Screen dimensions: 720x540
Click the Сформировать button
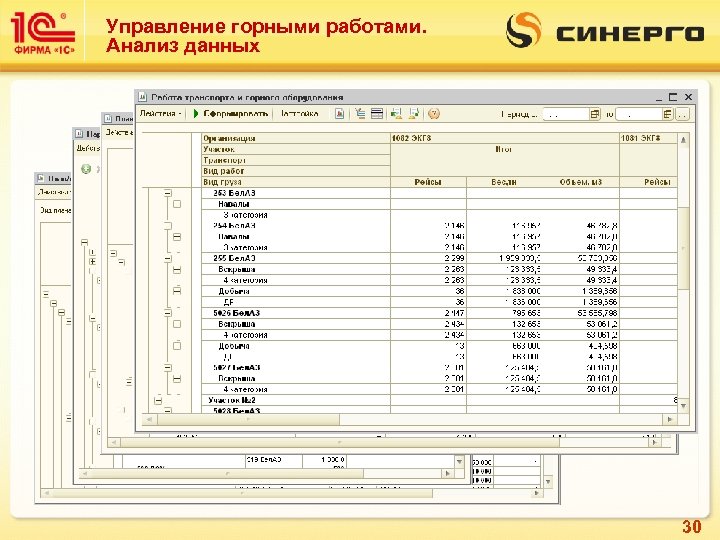point(231,113)
